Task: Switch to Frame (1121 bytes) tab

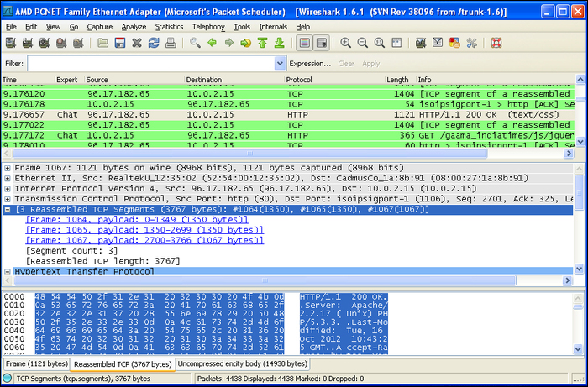Action: coord(37,363)
